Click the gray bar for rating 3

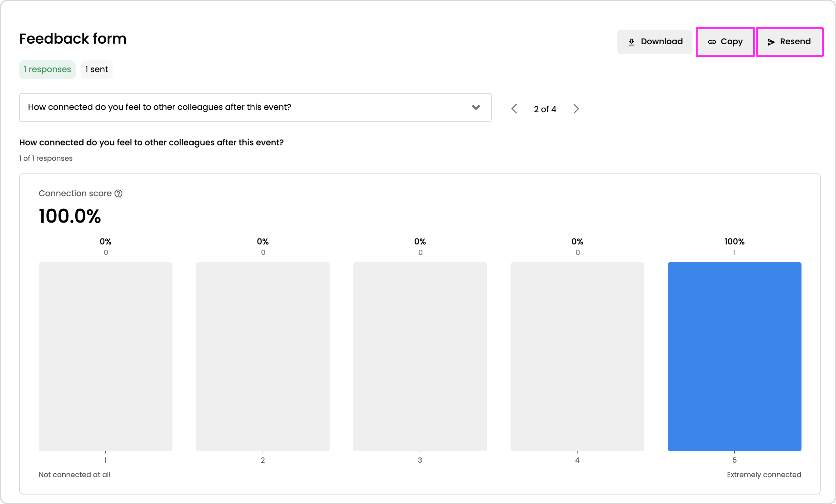pyautogui.click(x=420, y=356)
